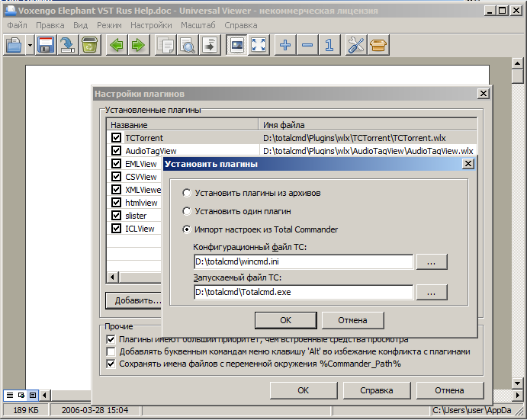Click the Rename file toolbar icon
This screenshot has height=420, width=527.
[x=67, y=45]
